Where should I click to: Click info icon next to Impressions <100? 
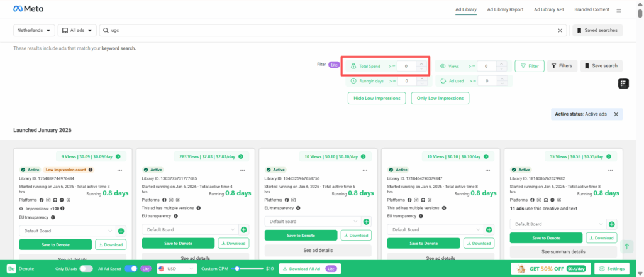coord(62,209)
